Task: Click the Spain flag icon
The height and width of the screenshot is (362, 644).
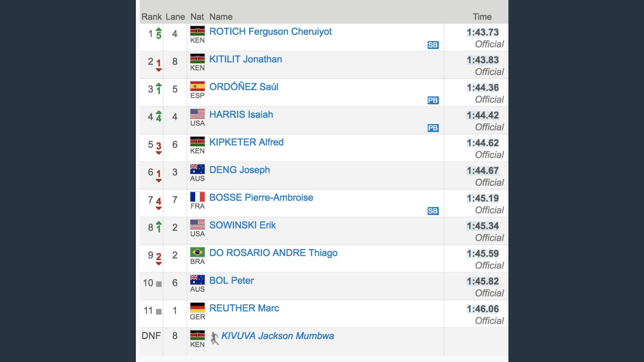Action: pyautogui.click(x=198, y=86)
